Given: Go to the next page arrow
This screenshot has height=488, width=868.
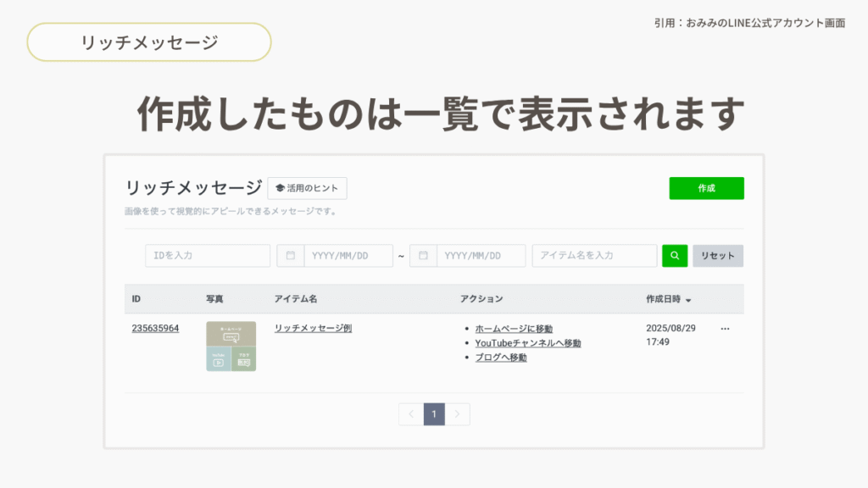Looking at the screenshot, I should coord(458,414).
